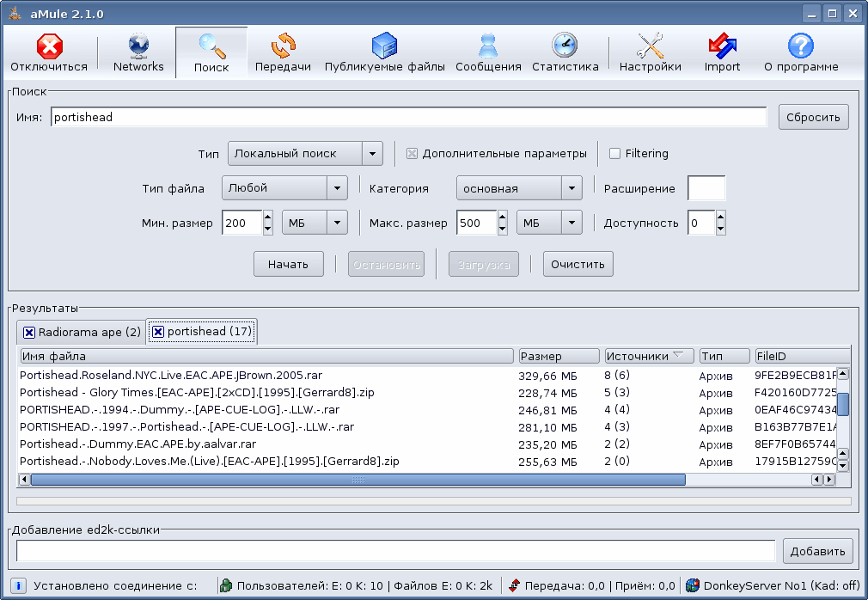Open О программе about dialog
The width and height of the screenshot is (868, 600).
click(801, 52)
